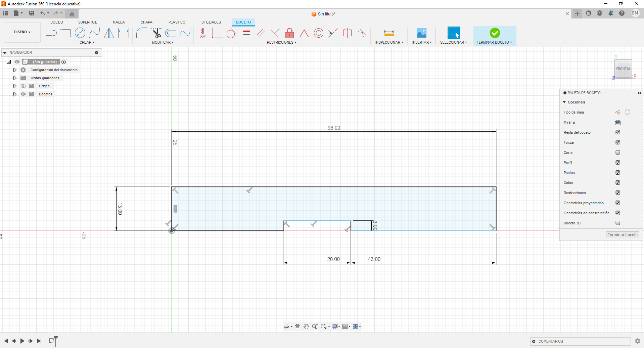
Task: Open the MODIFICAR dropdown menu
Action: click(163, 42)
